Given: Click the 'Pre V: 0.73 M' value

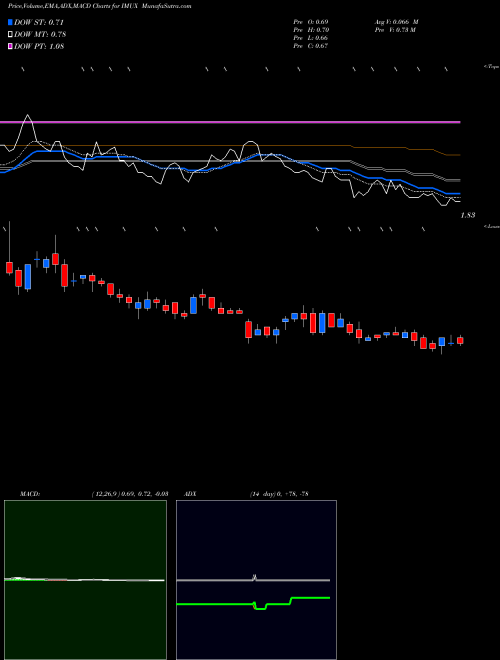Looking at the screenshot, I should pos(395,30).
